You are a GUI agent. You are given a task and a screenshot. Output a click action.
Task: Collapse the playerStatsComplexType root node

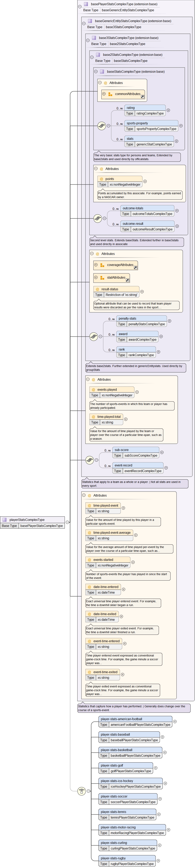click(x=67, y=522)
